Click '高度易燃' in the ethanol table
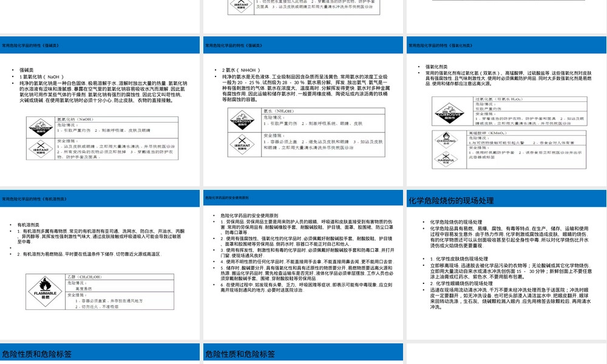This screenshot has height=364, width=607. click(84, 289)
